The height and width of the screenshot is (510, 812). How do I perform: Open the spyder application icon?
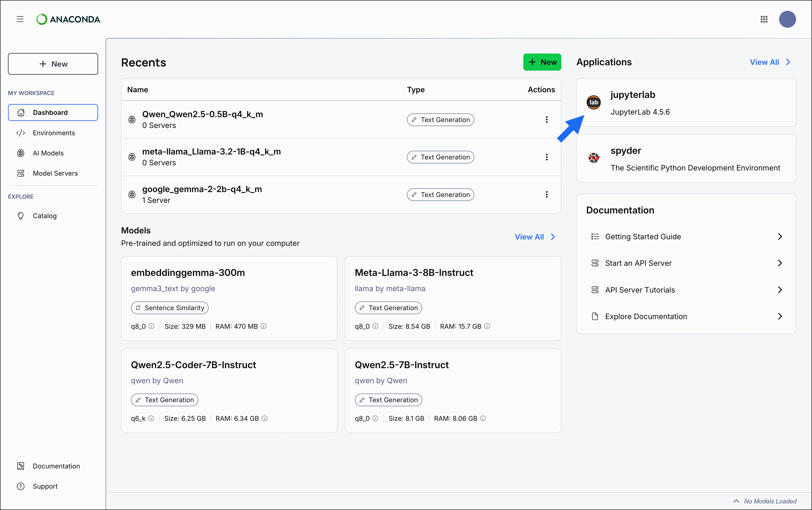tap(594, 158)
